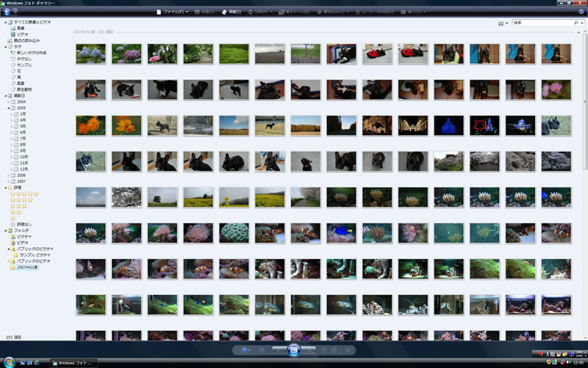Select the サンプル tag
Screen dimensions: 588x368
(x=24, y=65)
